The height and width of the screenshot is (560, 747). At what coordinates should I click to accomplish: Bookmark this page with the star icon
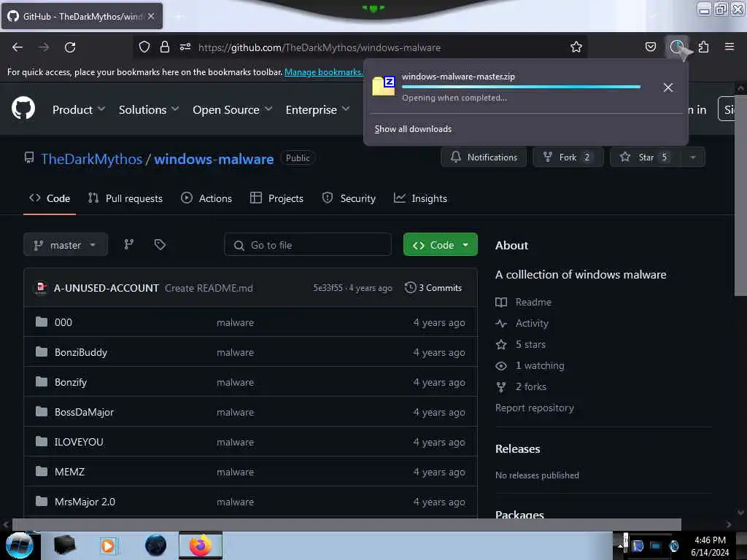576,47
